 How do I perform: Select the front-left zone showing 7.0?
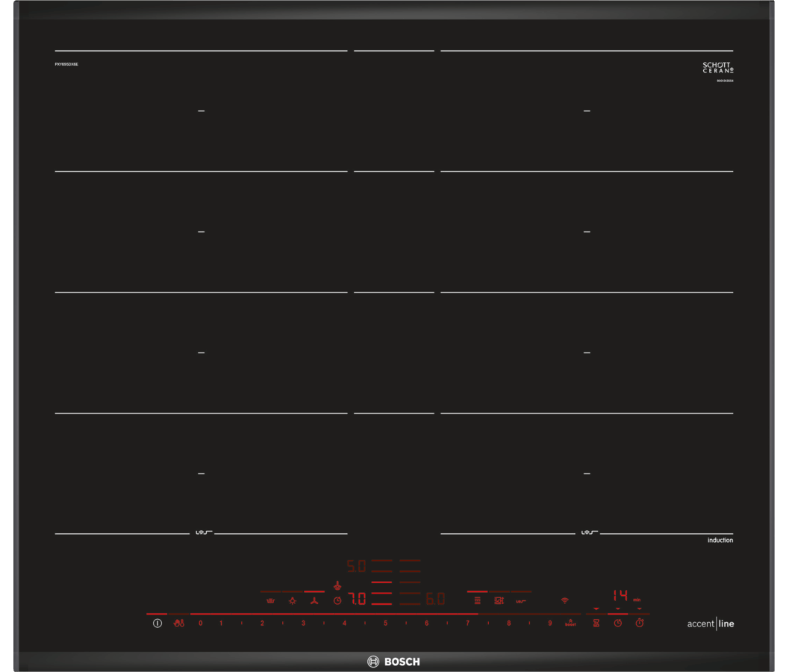pyautogui.click(x=357, y=599)
